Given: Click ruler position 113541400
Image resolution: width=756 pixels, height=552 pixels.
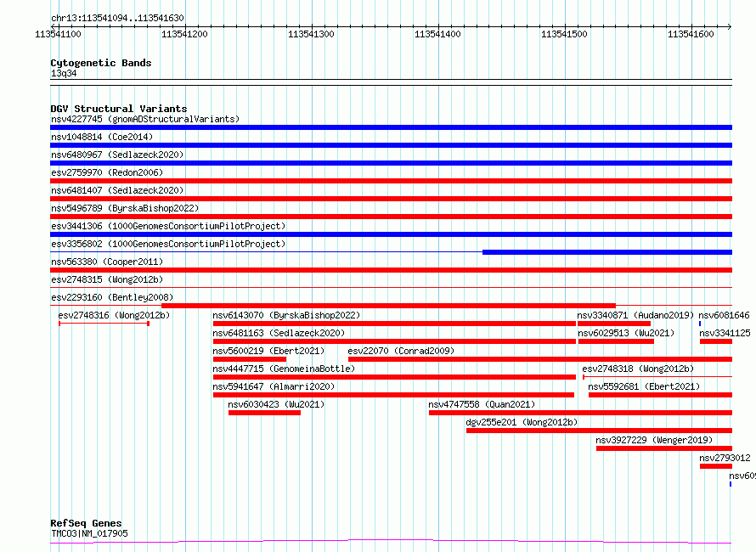Looking at the screenshot, I should 437,34.
